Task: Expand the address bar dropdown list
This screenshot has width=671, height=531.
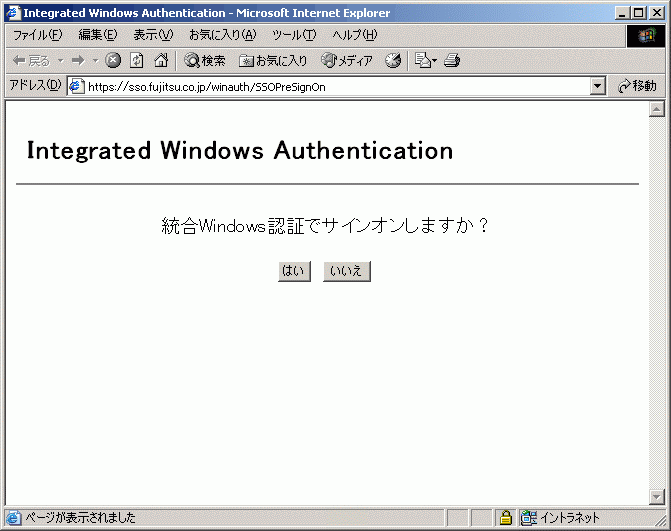Action: [x=597, y=87]
